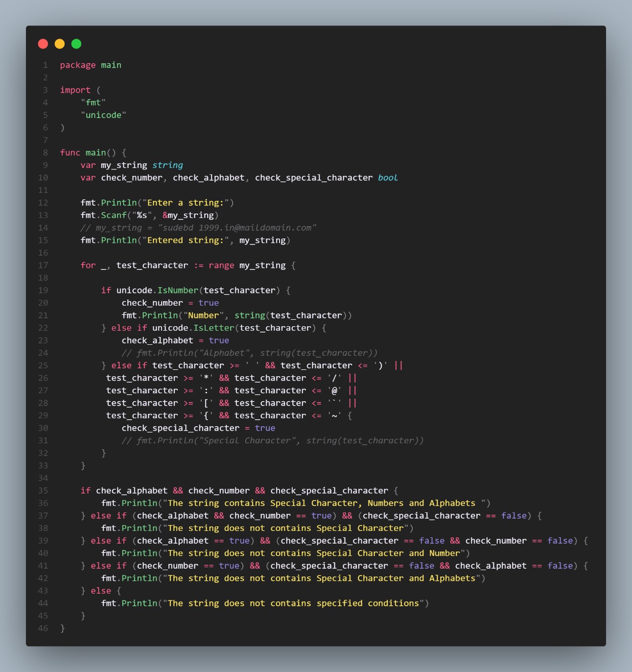Select line number 35 in the gutter

43,490
